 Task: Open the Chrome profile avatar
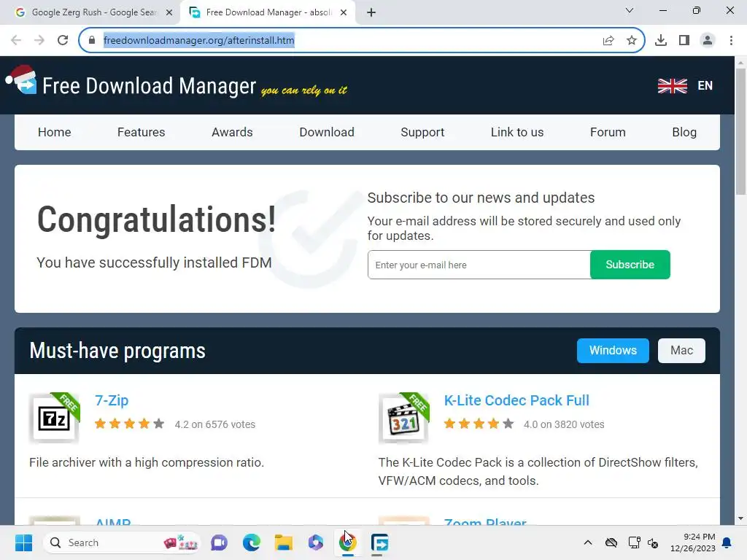pos(708,41)
